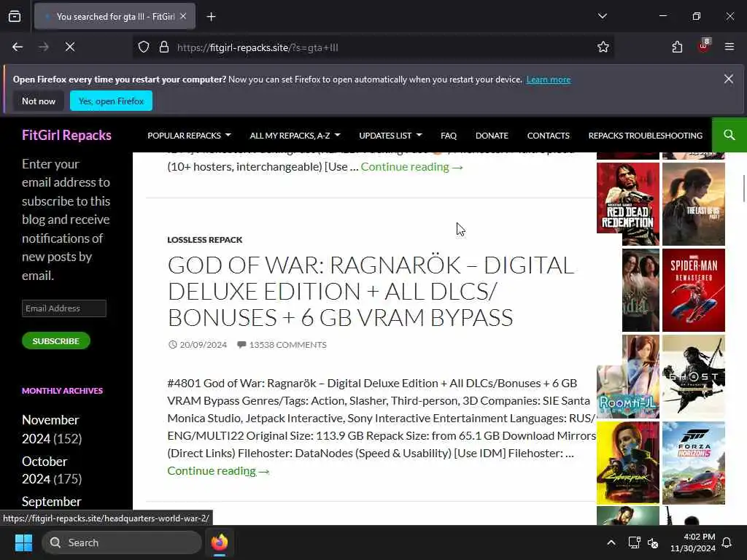Open the Windows Start menu
Image resolution: width=747 pixels, height=560 pixels.
click(x=23, y=542)
